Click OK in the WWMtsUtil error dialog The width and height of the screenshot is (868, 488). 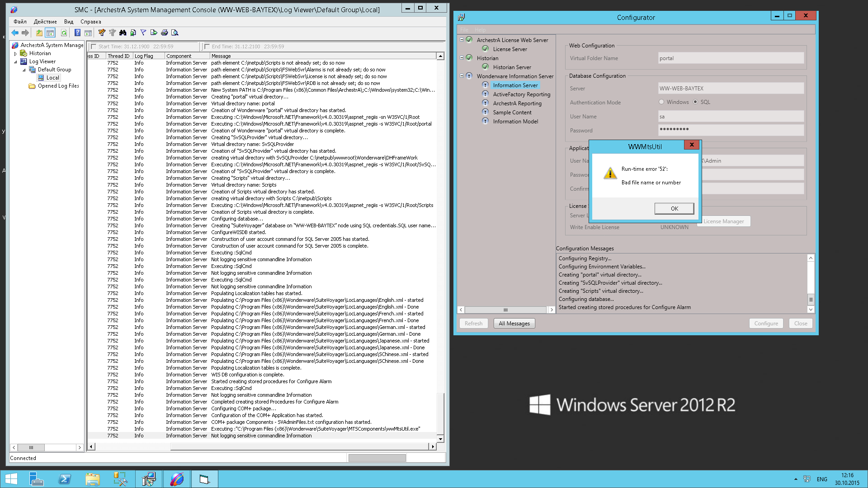pyautogui.click(x=674, y=208)
